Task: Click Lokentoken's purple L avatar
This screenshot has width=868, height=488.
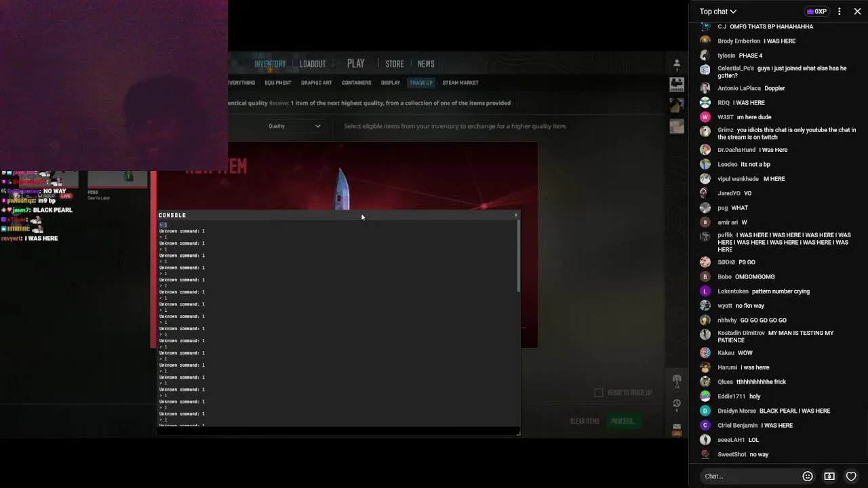Action: pos(705,291)
